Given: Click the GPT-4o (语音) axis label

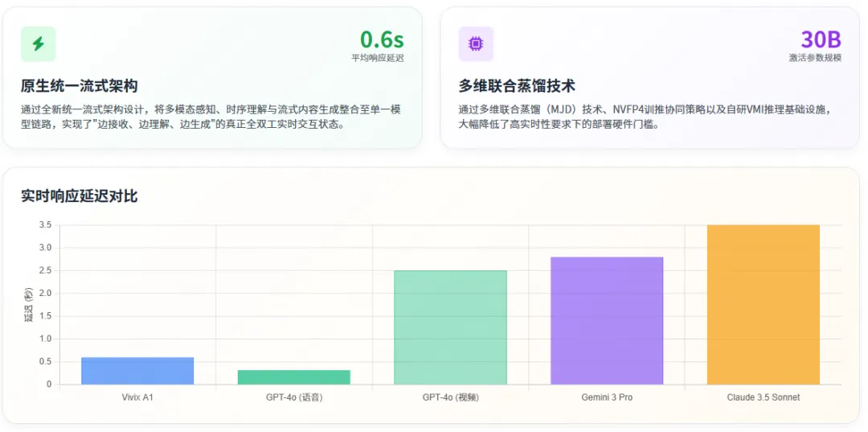Looking at the screenshot, I should (294, 397).
